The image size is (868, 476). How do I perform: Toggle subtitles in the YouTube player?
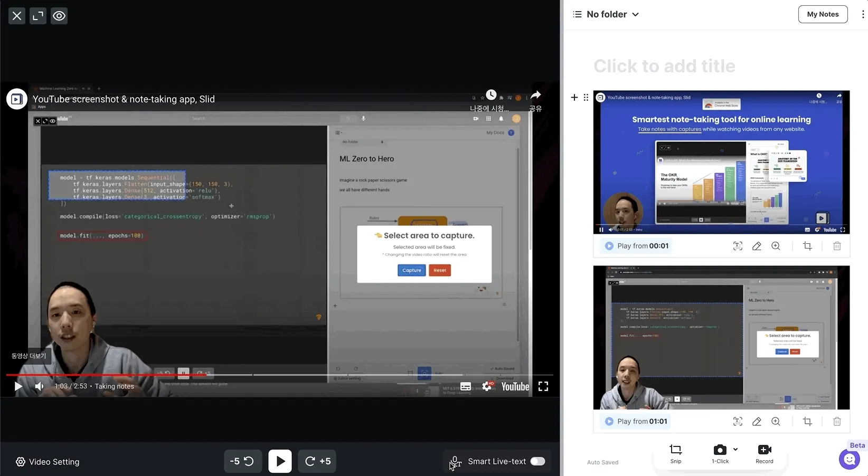pyautogui.click(x=466, y=386)
